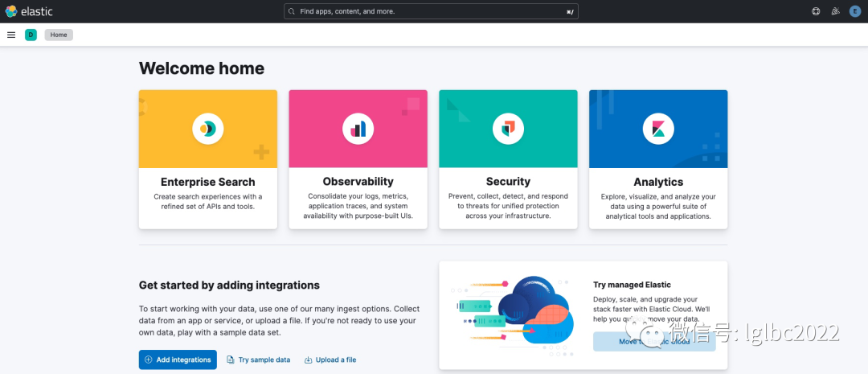The height and width of the screenshot is (374, 868).
Task: Click the Get started by adding integrations heading
Action: pyautogui.click(x=229, y=286)
